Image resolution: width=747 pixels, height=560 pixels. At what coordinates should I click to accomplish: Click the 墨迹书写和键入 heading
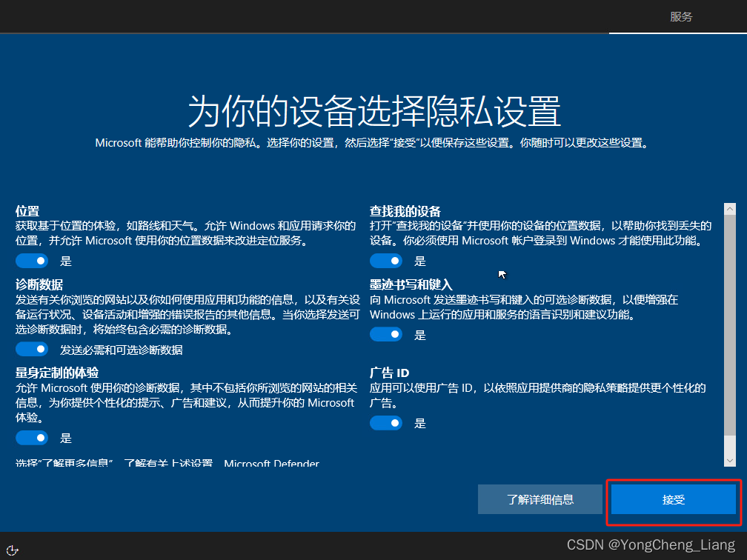pos(411,284)
